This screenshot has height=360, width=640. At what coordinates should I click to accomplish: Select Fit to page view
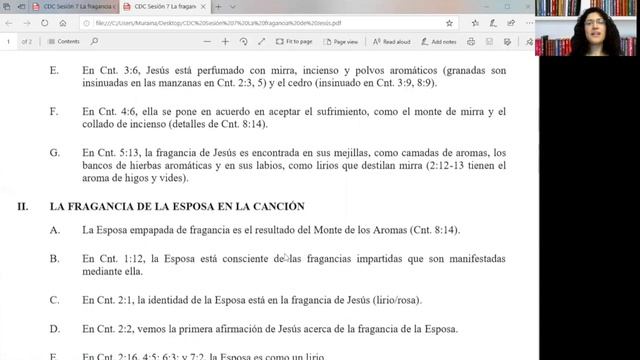(294, 42)
